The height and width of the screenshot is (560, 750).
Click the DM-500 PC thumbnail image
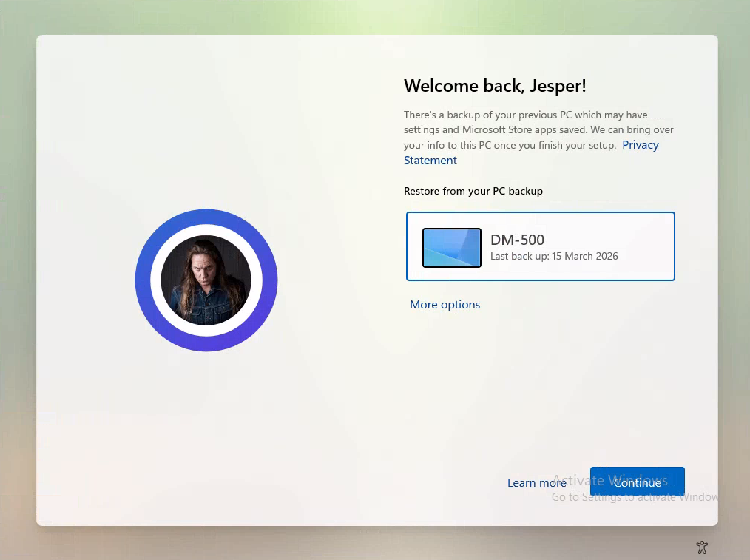click(451, 247)
